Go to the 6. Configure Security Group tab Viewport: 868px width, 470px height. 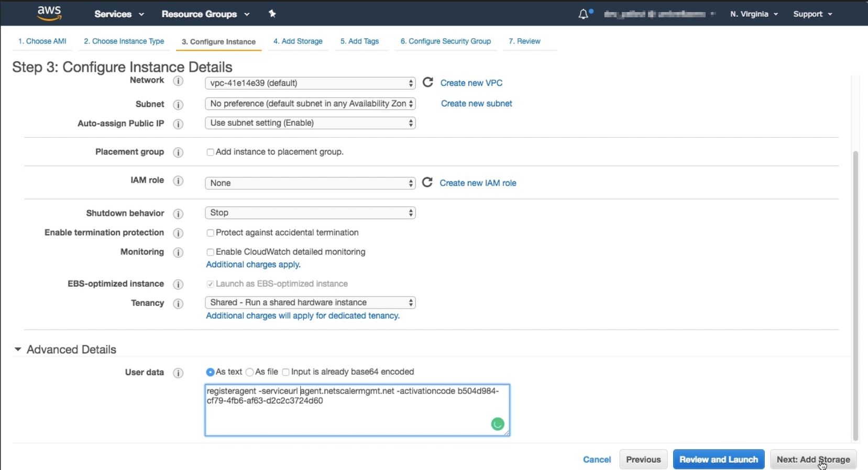pos(446,41)
